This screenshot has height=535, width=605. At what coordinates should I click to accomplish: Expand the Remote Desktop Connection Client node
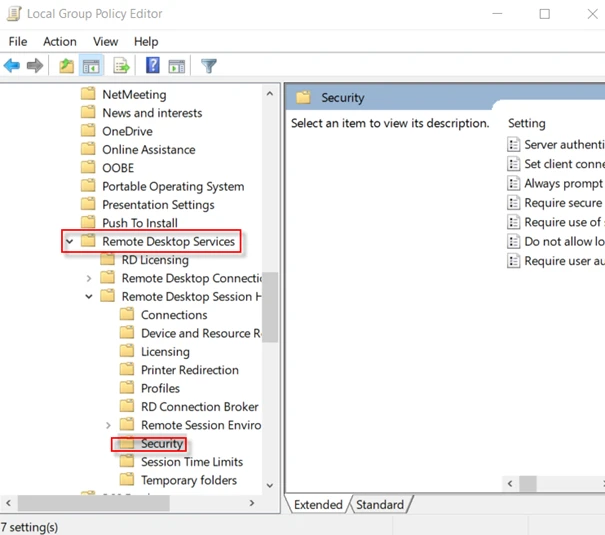89,278
